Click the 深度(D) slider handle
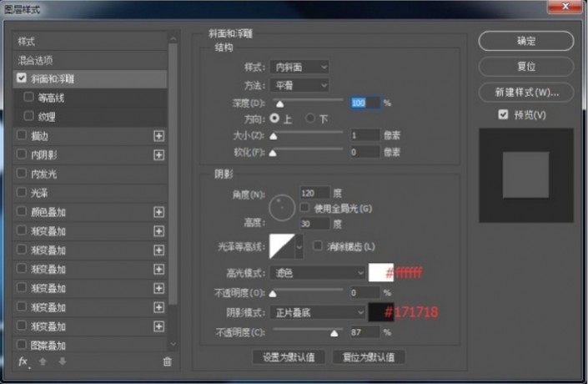The image size is (588, 384). tap(279, 104)
